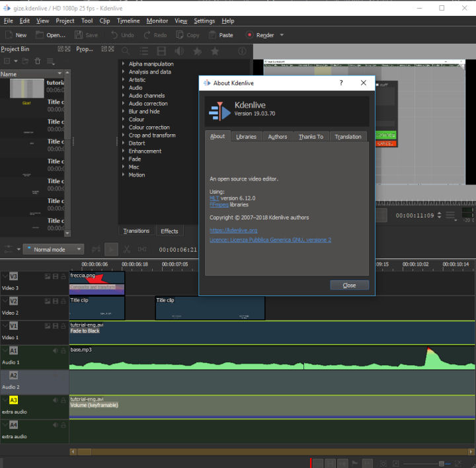The height and width of the screenshot is (468, 476).
Task: Switch to the Effects tab
Action: (x=169, y=231)
